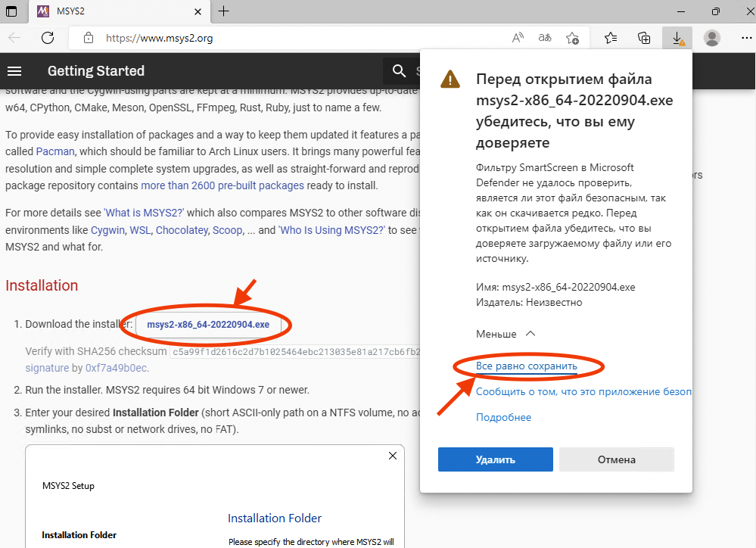Open the 'Подробнее' link

point(503,417)
